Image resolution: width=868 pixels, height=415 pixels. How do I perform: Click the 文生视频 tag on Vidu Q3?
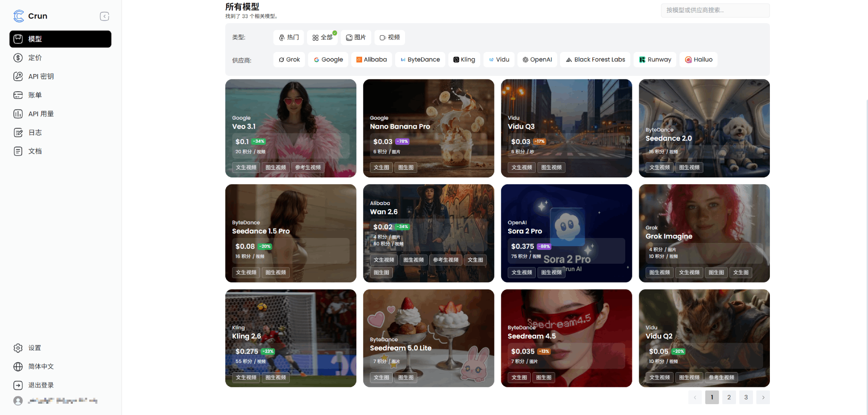click(522, 168)
